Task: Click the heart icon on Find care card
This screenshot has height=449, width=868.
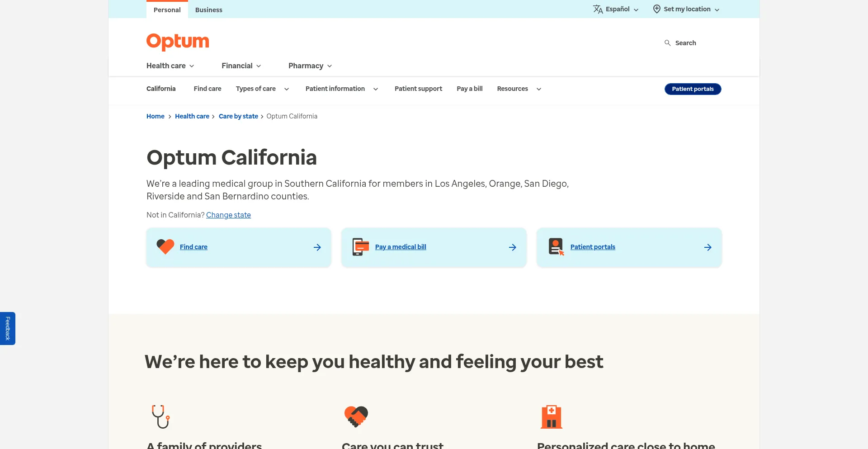Action: pyautogui.click(x=165, y=246)
